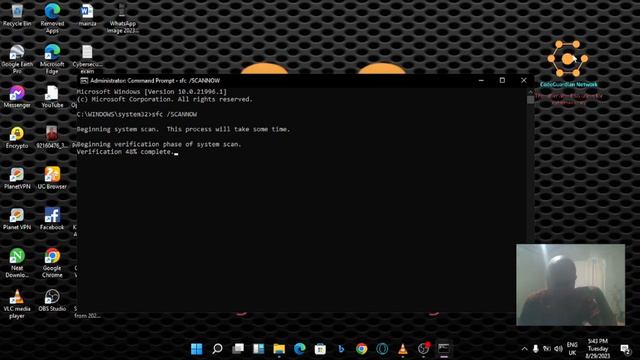Launch Google Earth Pro from desktop
Image resolution: width=640 pixels, height=360 pixels.
click(17, 59)
